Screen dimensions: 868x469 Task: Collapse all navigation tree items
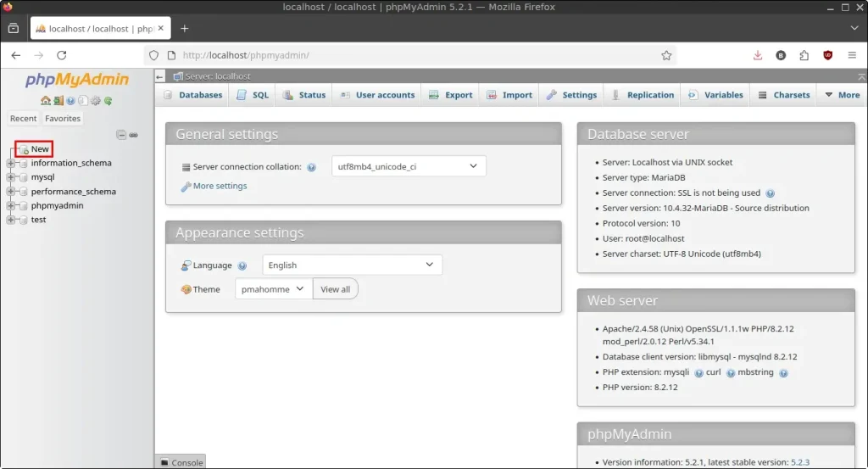click(x=121, y=135)
